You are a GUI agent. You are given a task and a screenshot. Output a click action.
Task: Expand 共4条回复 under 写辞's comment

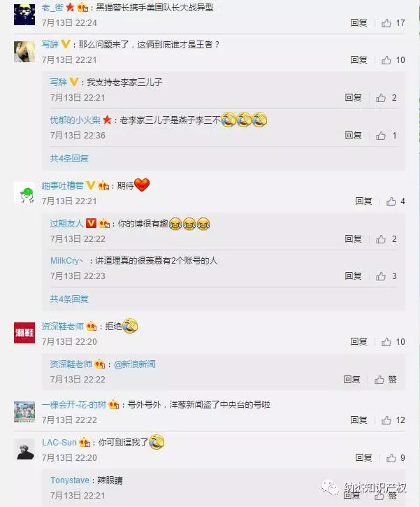69,159
